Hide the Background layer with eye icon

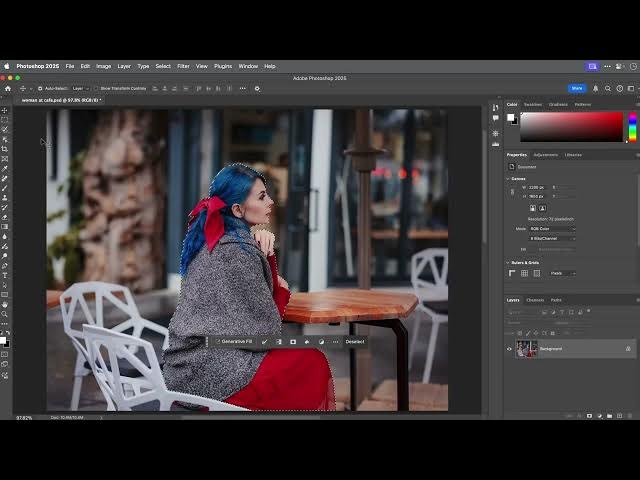(509, 349)
